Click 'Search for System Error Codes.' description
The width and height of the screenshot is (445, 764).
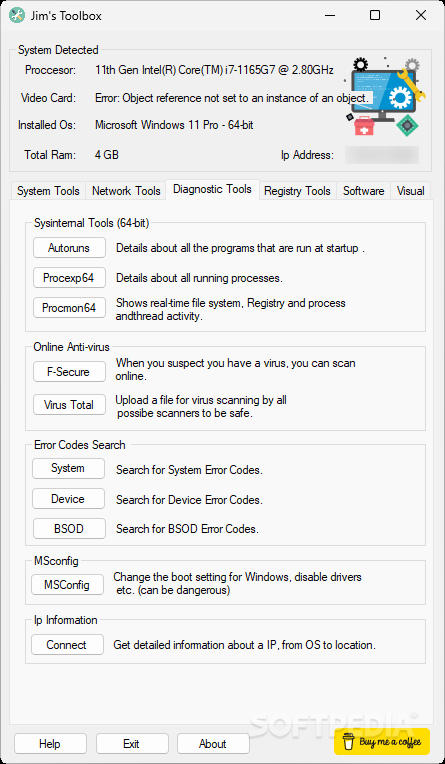tap(189, 470)
